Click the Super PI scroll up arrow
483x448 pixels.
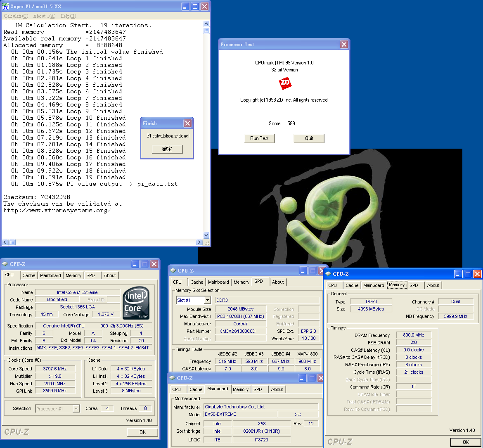coord(206,24)
